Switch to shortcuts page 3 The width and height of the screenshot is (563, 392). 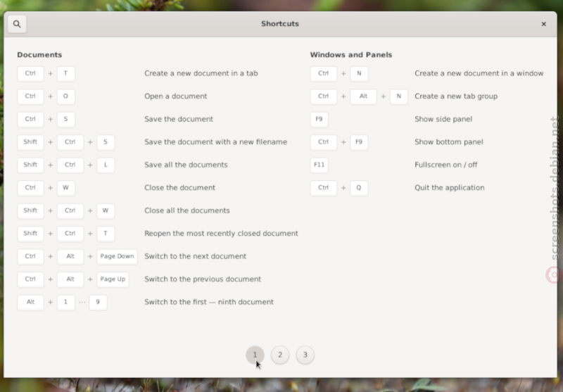pyautogui.click(x=305, y=355)
